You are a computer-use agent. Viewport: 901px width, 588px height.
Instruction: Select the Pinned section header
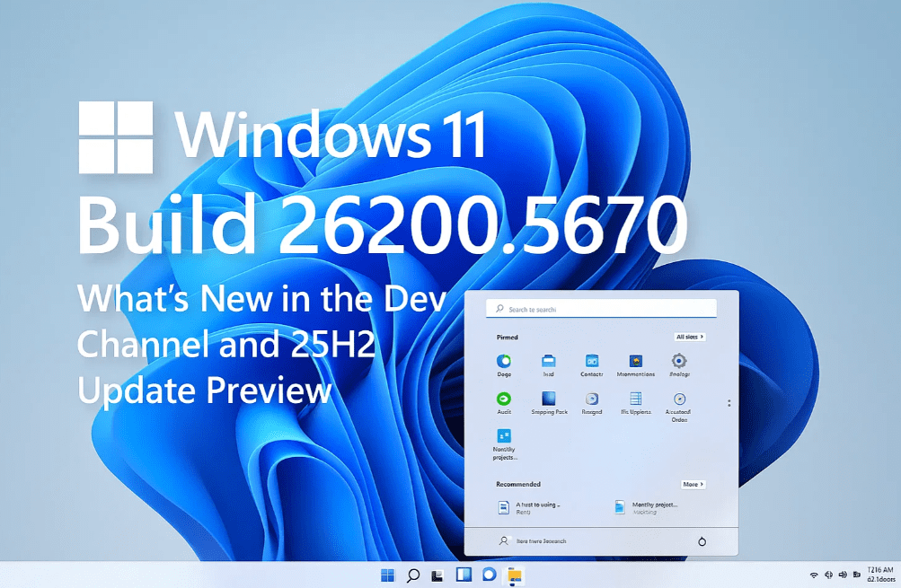pos(507,337)
